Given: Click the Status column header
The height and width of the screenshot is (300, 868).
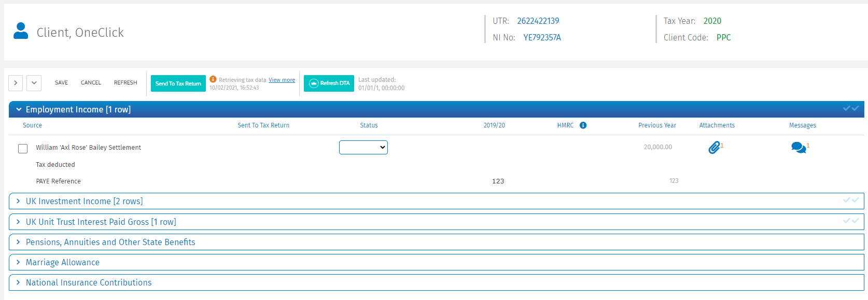Looking at the screenshot, I should click(x=369, y=125).
